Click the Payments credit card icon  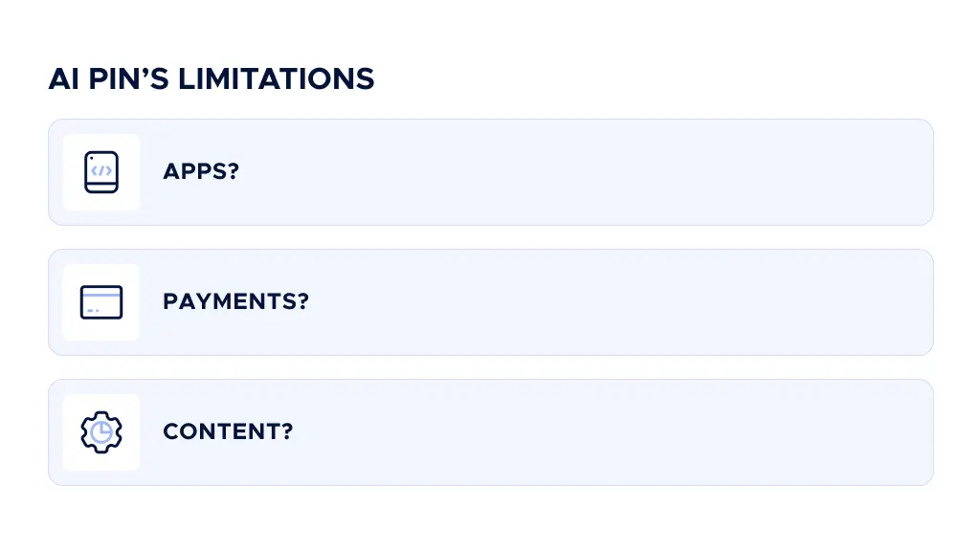point(101,302)
